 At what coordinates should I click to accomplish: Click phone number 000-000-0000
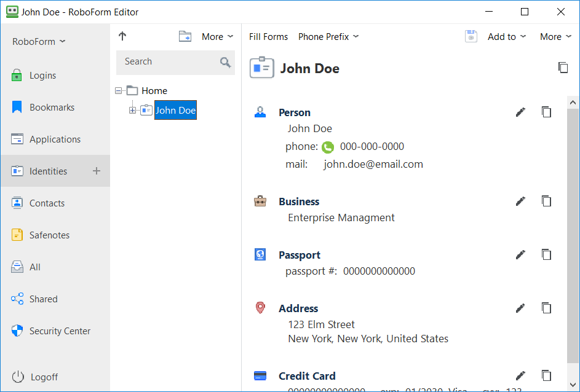point(371,146)
